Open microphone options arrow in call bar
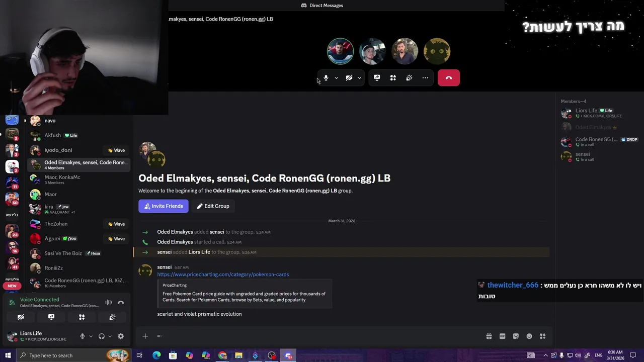 (x=336, y=78)
